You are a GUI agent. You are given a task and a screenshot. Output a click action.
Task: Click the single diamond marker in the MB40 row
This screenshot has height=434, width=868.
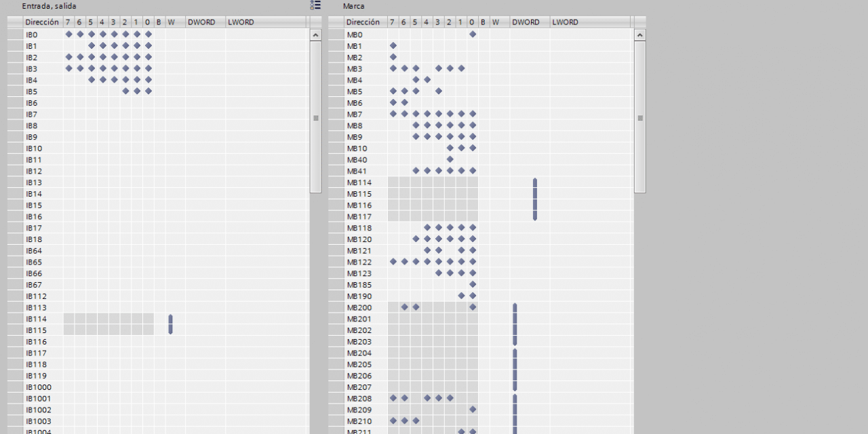450,159
